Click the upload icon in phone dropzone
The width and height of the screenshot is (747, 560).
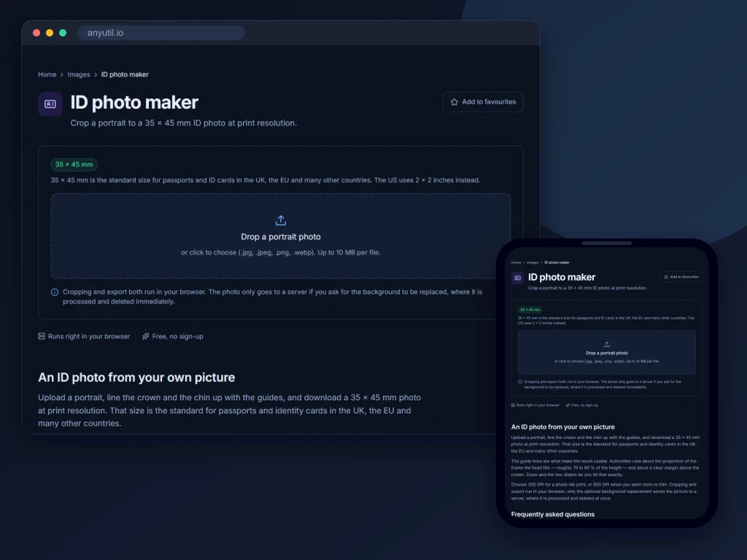[x=606, y=344]
